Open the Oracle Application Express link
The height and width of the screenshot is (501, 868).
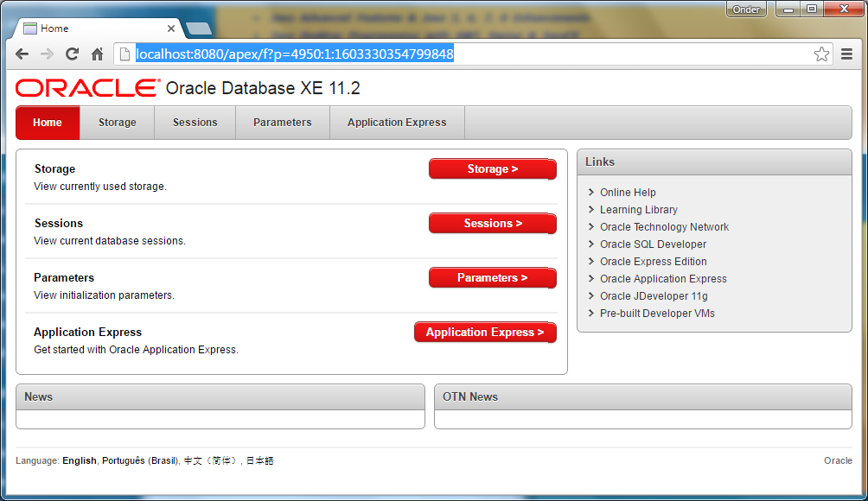point(663,279)
